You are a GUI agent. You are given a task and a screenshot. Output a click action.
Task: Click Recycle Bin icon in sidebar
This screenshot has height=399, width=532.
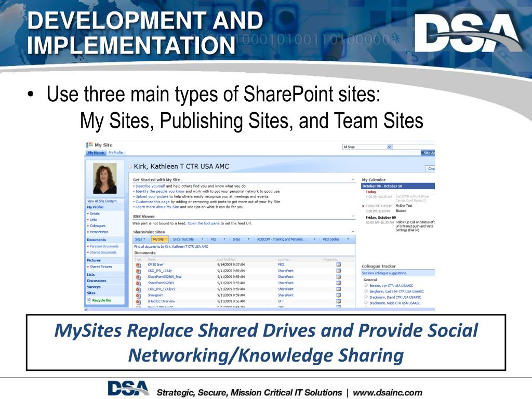(89, 300)
